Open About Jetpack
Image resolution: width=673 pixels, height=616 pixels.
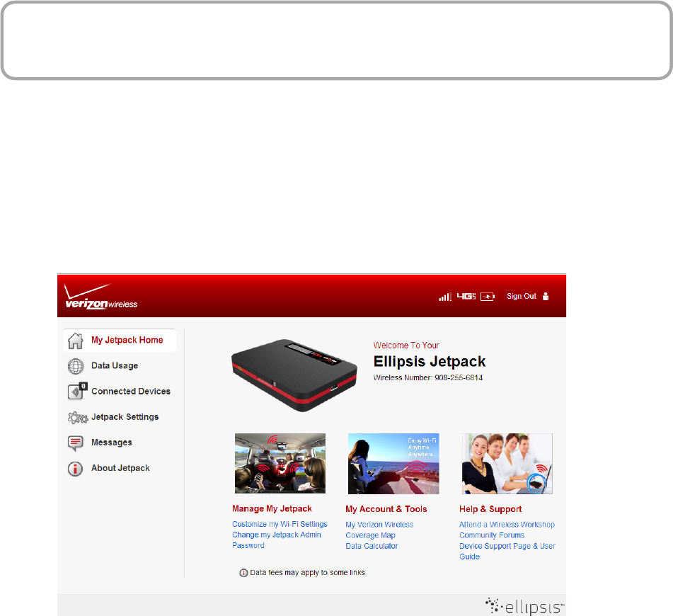point(120,468)
